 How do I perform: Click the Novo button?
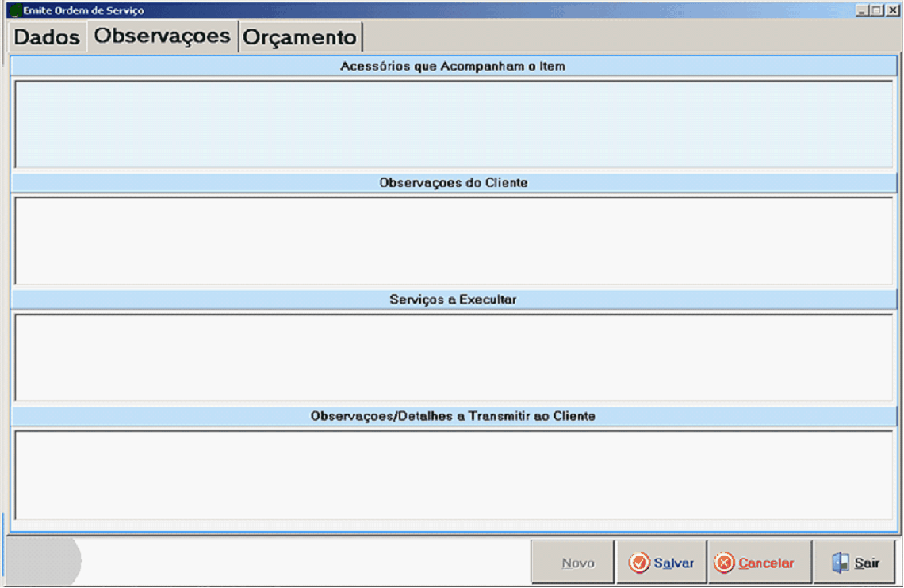pos(577,563)
